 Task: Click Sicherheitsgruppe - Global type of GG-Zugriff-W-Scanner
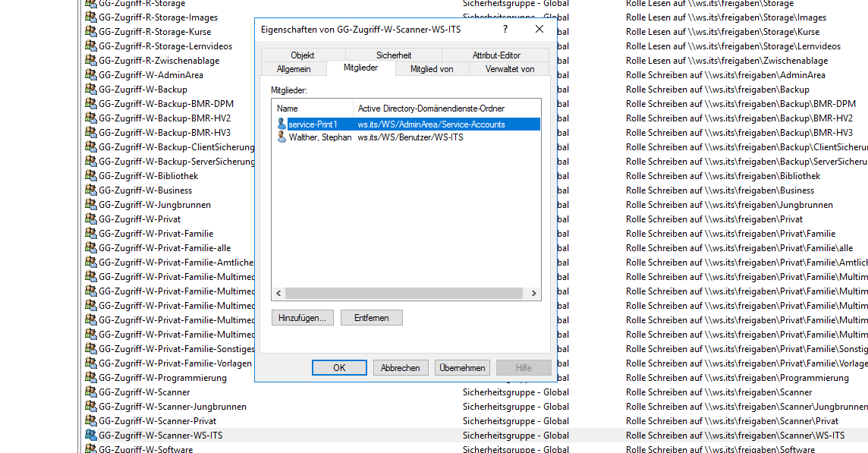(516, 392)
